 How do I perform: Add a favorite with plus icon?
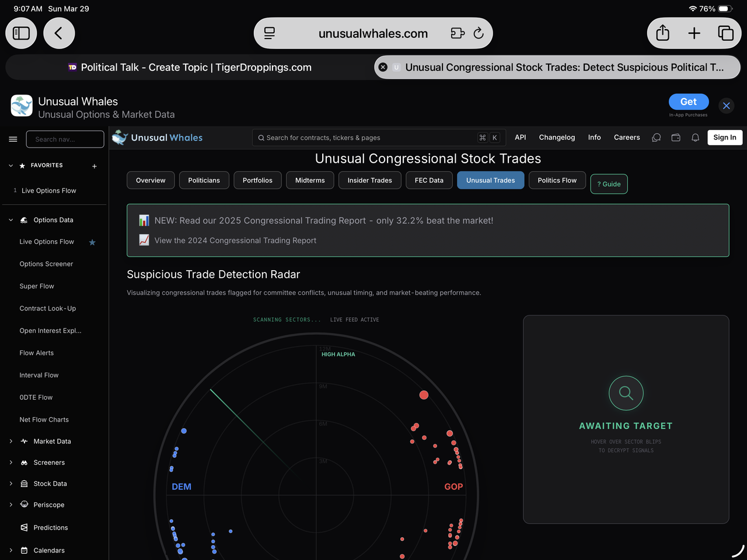[x=95, y=166]
